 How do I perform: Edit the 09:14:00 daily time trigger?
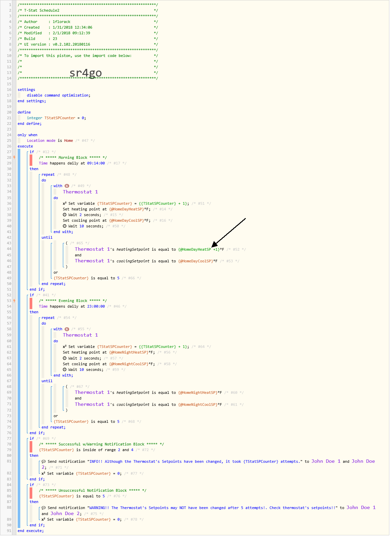tap(96, 163)
